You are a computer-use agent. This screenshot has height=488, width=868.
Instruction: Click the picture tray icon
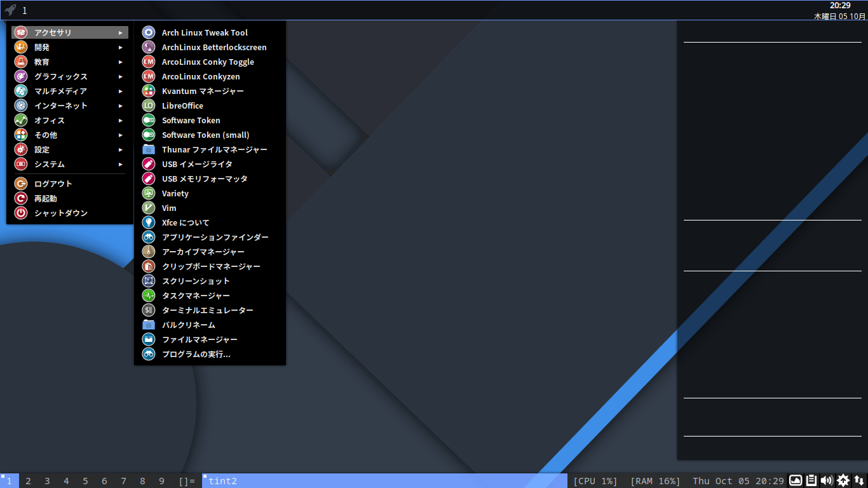(x=796, y=480)
